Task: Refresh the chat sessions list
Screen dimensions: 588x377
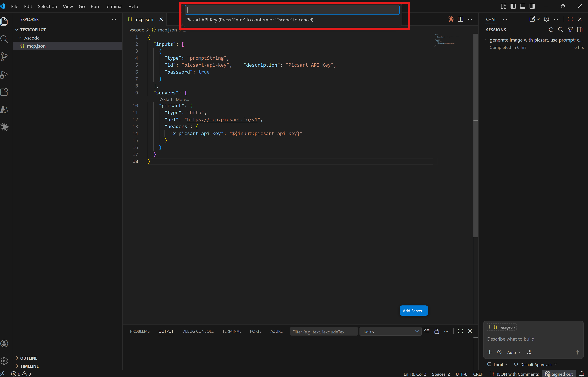Action: [x=551, y=30]
